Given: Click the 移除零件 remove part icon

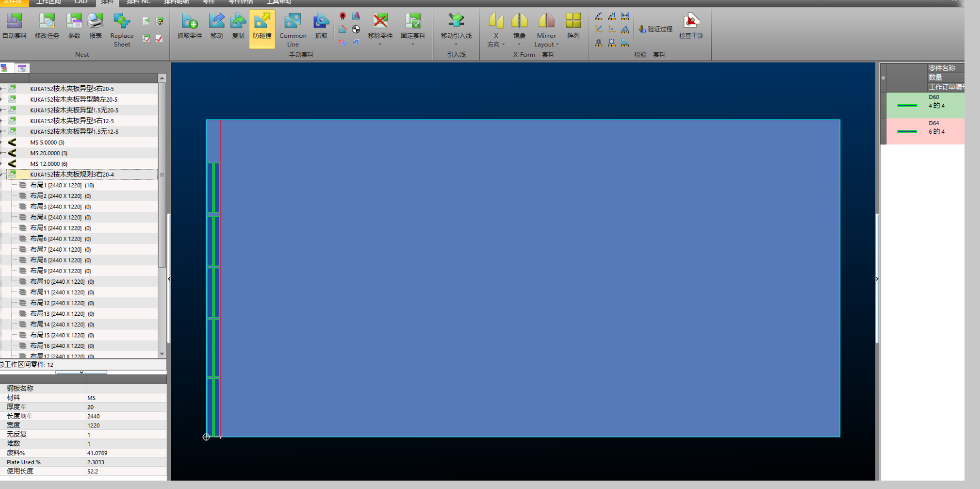Looking at the screenshot, I should (380, 21).
